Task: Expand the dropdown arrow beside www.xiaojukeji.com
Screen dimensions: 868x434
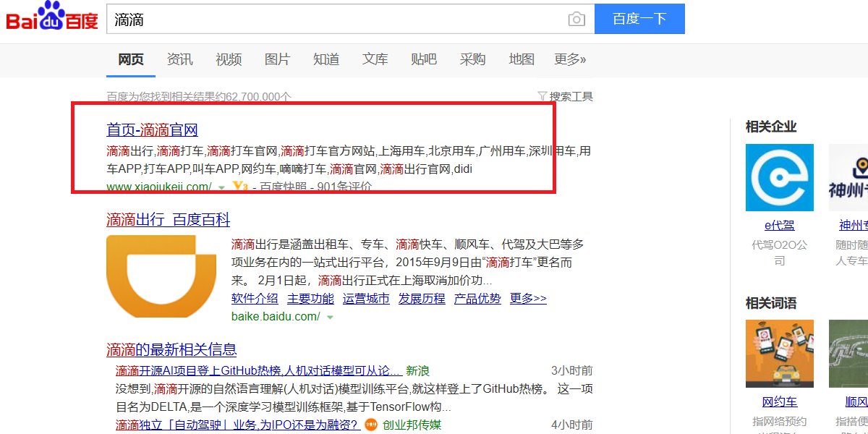Action: (x=221, y=187)
